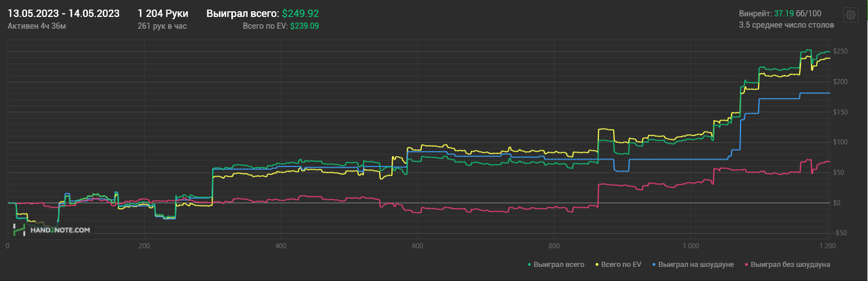Click the $0 y-axis label

(837, 203)
